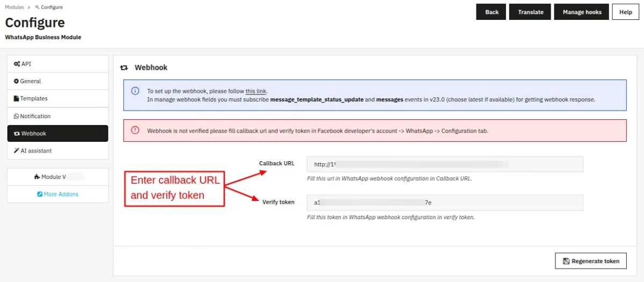Click the 'Webhook is not verified' error message

pyautogui.click(x=318, y=131)
